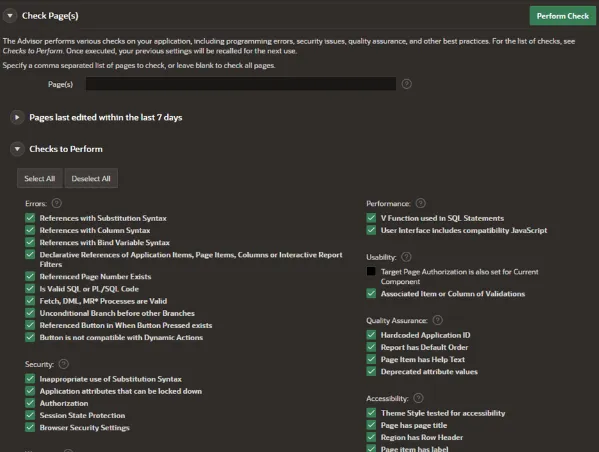Click the Select All button
The width and height of the screenshot is (599, 452).
[40, 178]
